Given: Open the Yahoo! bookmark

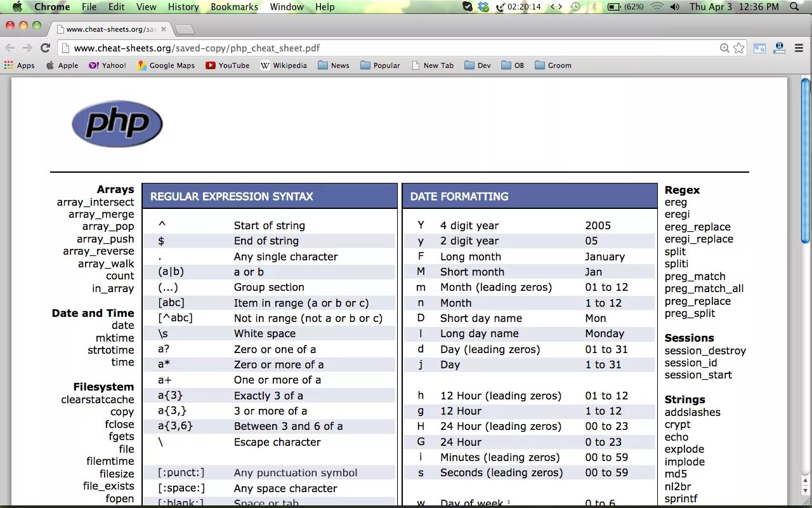Looking at the screenshot, I should [x=107, y=65].
